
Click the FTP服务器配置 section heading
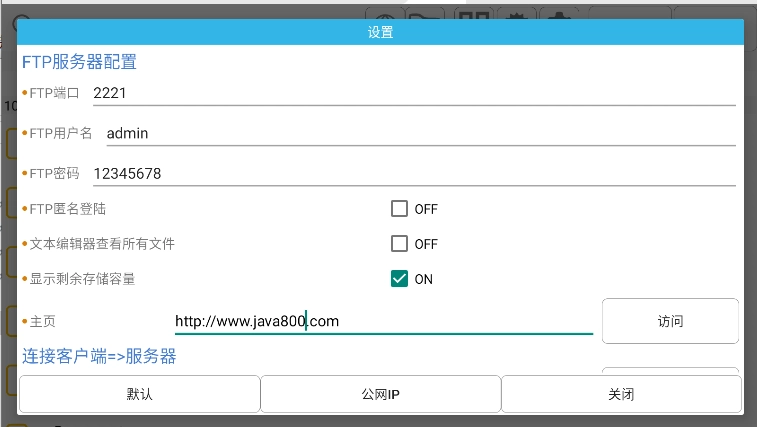(x=79, y=62)
